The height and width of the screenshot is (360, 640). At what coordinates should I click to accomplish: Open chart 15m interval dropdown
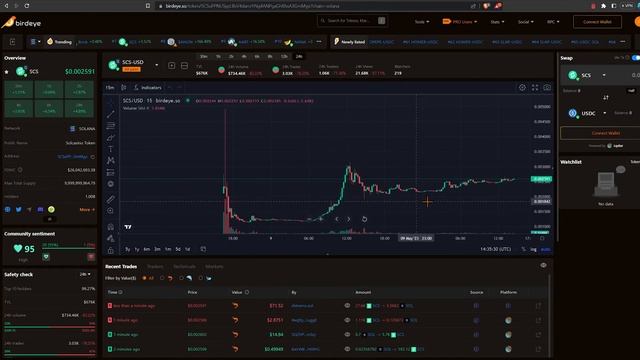point(110,87)
